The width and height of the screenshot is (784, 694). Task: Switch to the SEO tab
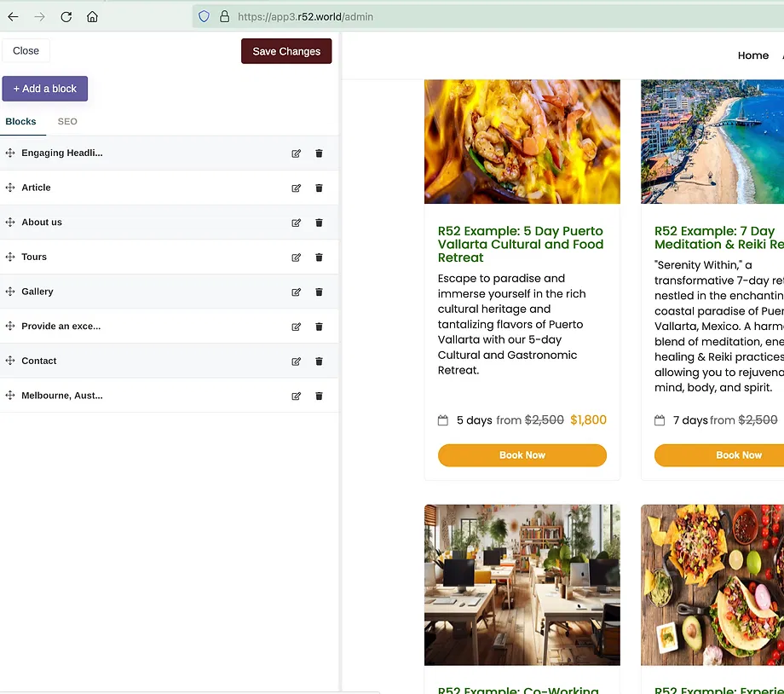click(x=67, y=122)
